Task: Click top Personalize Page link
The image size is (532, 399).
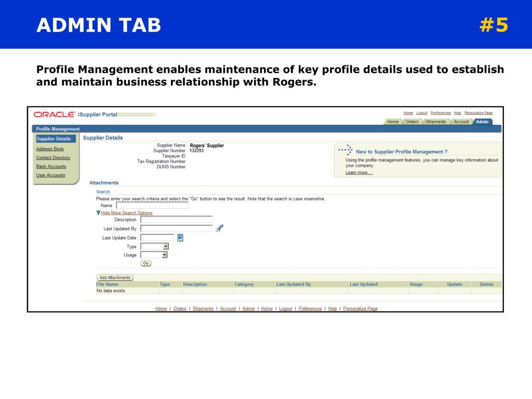Action: click(x=478, y=113)
